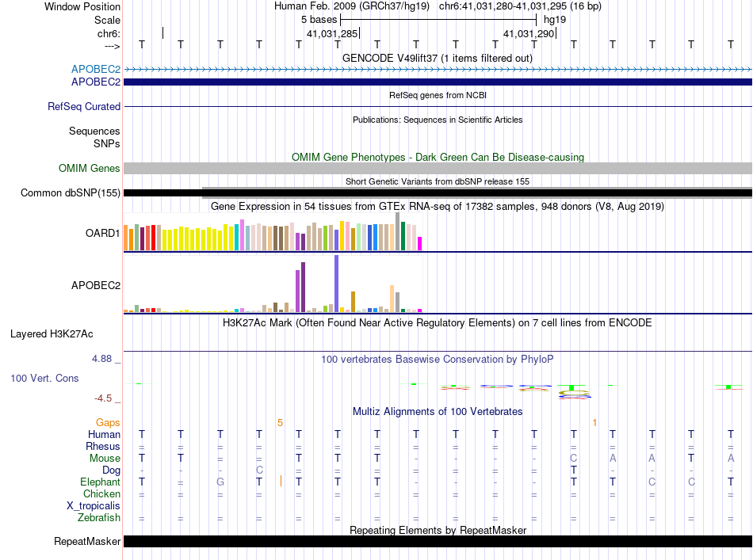
Task: Open the light-blue APOBEC2 GENCODE track label
Action: 96,69
